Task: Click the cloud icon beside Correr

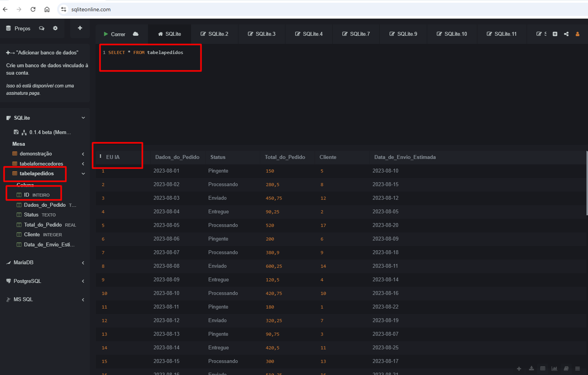Action: 136,34
